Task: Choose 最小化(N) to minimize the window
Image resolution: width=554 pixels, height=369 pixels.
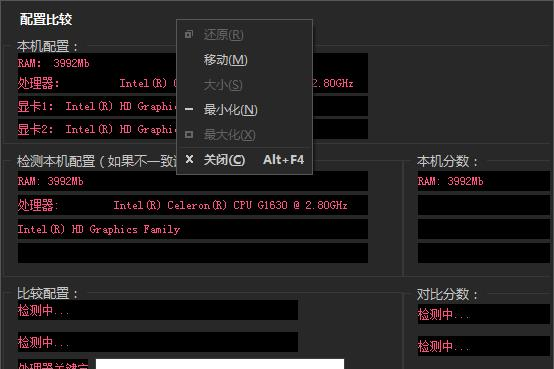Action: [244, 110]
